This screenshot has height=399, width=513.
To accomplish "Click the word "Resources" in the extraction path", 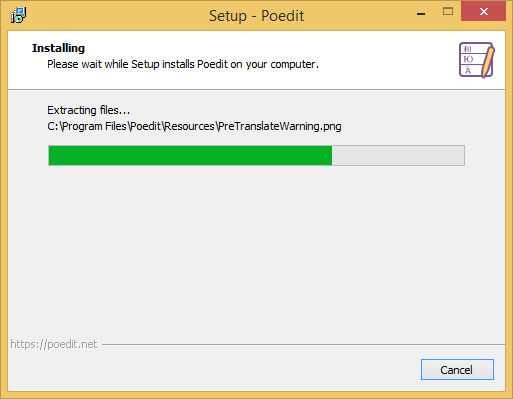I will tap(189, 126).
